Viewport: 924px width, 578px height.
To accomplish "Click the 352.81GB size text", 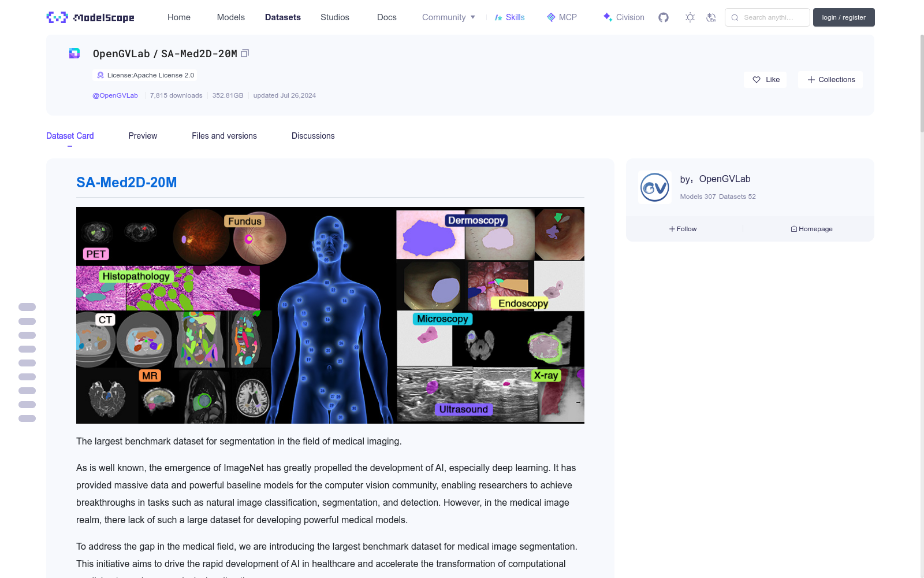I will (x=228, y=95).
